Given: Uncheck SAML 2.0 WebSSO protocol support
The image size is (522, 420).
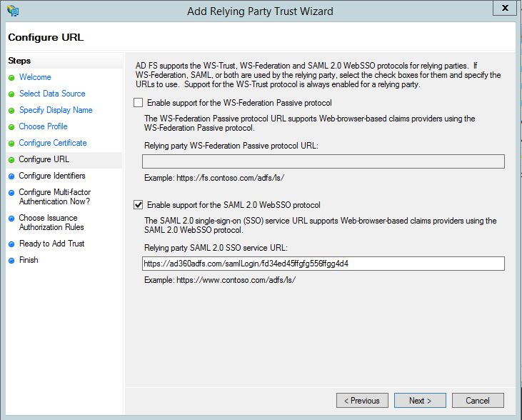Looking at the screenshot, I should pos(139,205).
